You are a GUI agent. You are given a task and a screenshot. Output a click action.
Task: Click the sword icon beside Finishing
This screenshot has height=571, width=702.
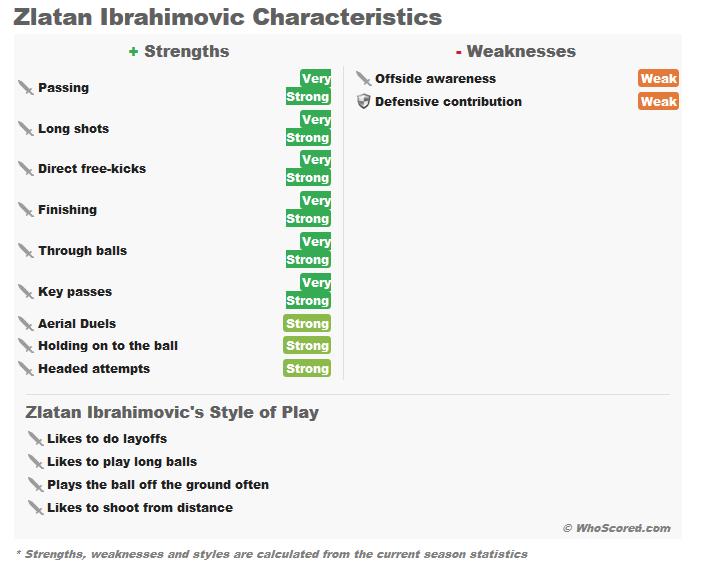click(x=26, y=210)
